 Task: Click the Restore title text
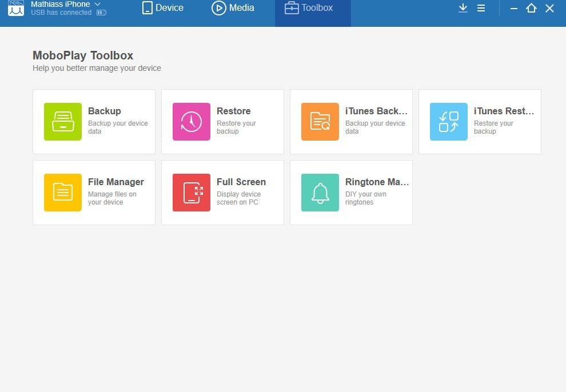pos(234,111)
